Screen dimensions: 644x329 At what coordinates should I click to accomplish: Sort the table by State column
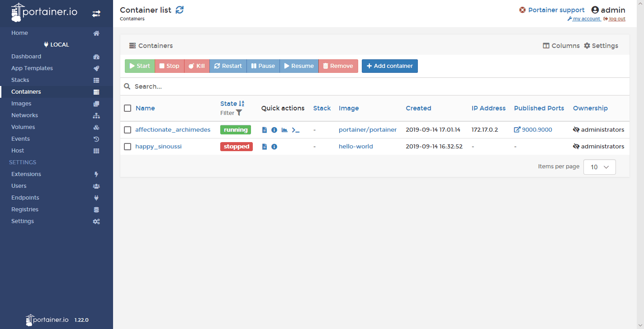pyautogui.click(x=229, y=104)
